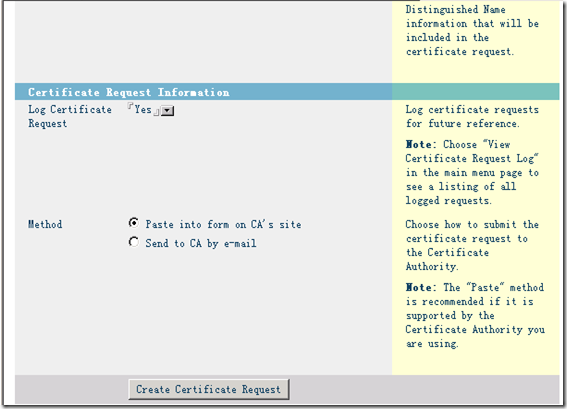Viewport: 567px width, 409px height.
Task: Click help text 'Choose how to submit the certificate request'
Action: coord(472,245)
